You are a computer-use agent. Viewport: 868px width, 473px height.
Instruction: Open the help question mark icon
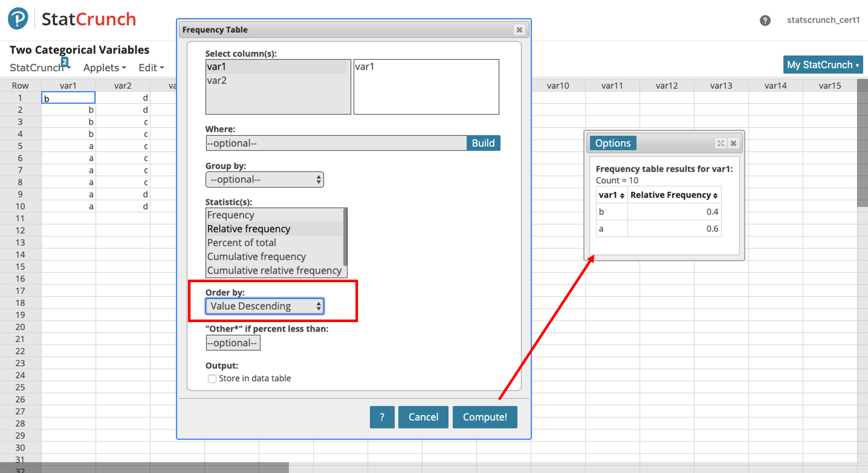tap(765, 20)
